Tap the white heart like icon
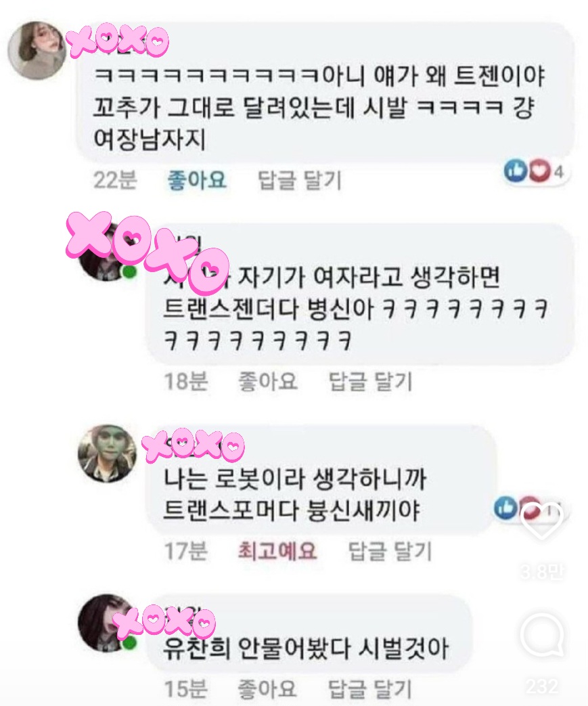The width and height of the screenshot is (588, 706). pyautogui.click(x=542, y=521)
